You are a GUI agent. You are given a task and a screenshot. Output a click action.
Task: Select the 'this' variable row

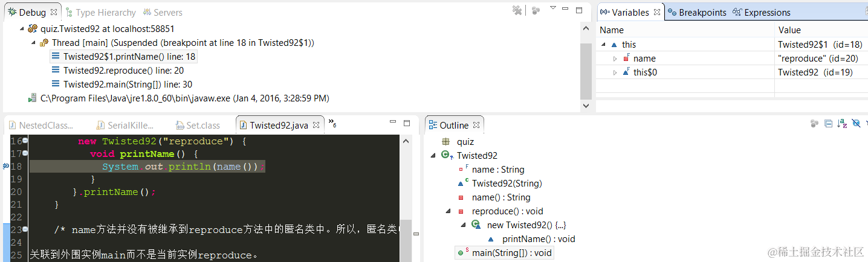pyautogui.click(x=733, y=44)
